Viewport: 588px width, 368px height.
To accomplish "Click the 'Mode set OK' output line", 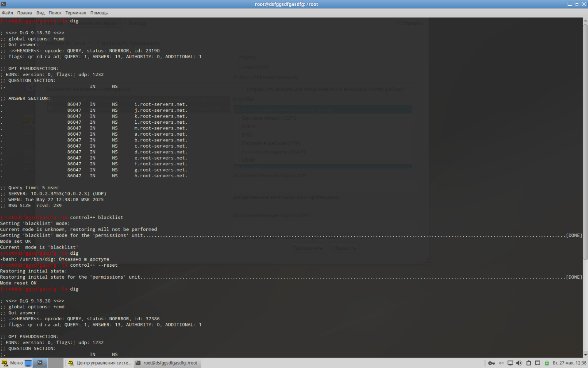I will (15, 242).
